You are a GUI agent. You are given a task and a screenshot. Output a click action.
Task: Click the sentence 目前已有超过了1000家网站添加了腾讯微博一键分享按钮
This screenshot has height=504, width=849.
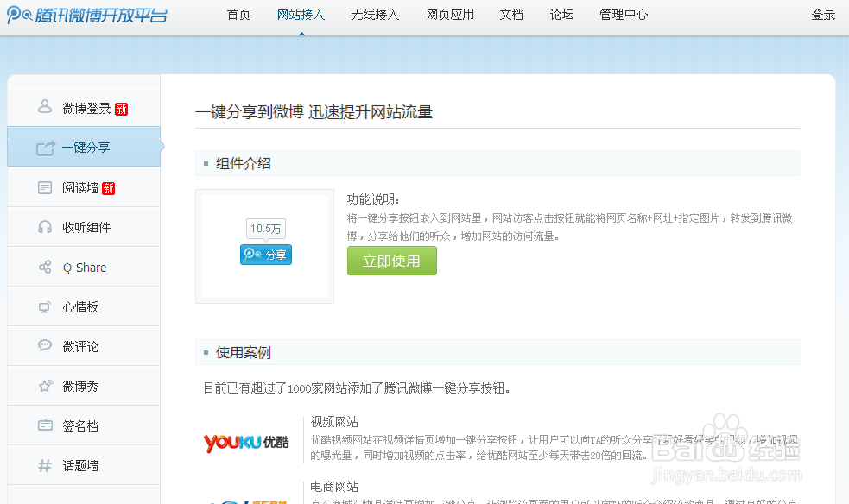(357, 388)
